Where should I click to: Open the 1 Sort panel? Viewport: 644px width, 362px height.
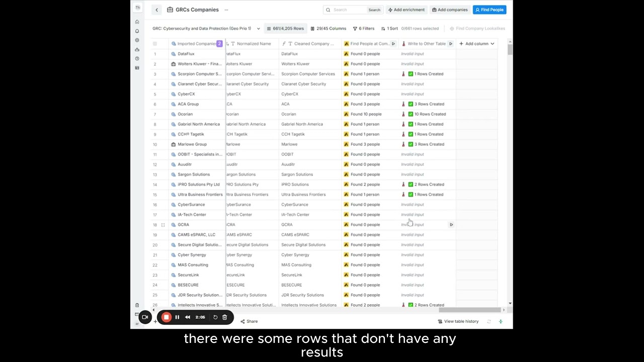[389, 29]
